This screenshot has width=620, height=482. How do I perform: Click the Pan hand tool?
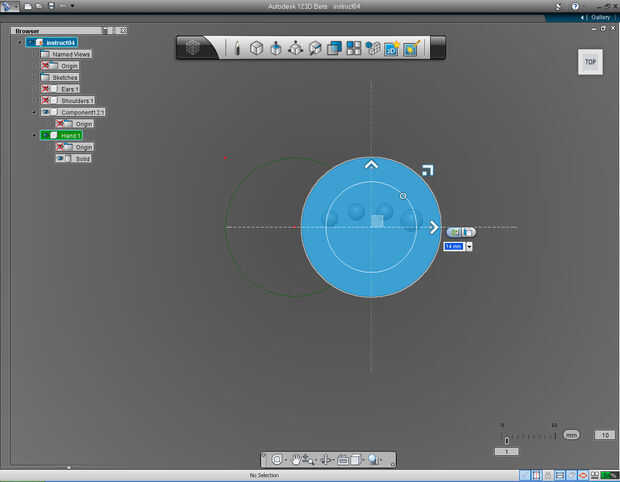[297, 460]
